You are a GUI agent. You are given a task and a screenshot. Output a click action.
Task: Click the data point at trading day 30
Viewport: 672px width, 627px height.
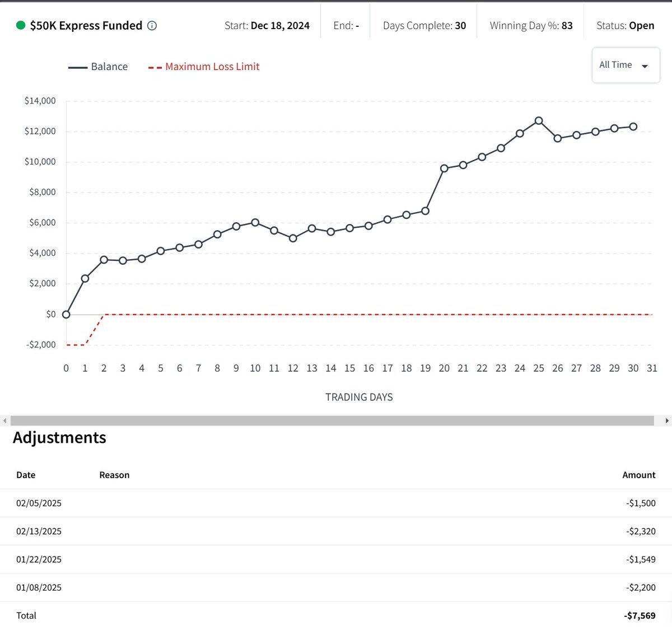click(x=633, y=125)
